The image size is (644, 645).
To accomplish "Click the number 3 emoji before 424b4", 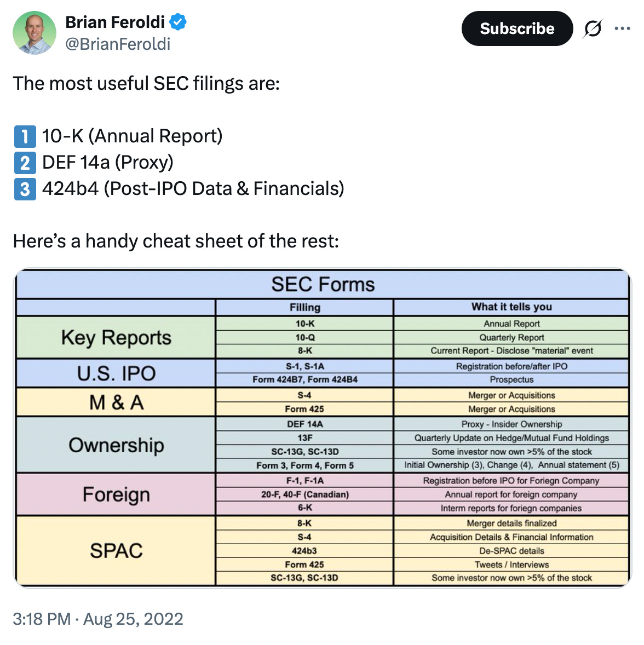I will [x=25, y=189].
